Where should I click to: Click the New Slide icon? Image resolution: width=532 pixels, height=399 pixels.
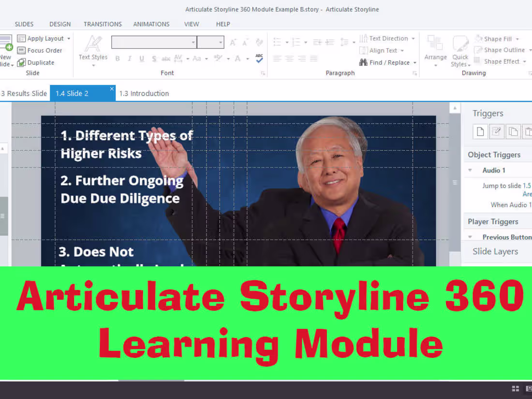[6, 43]
